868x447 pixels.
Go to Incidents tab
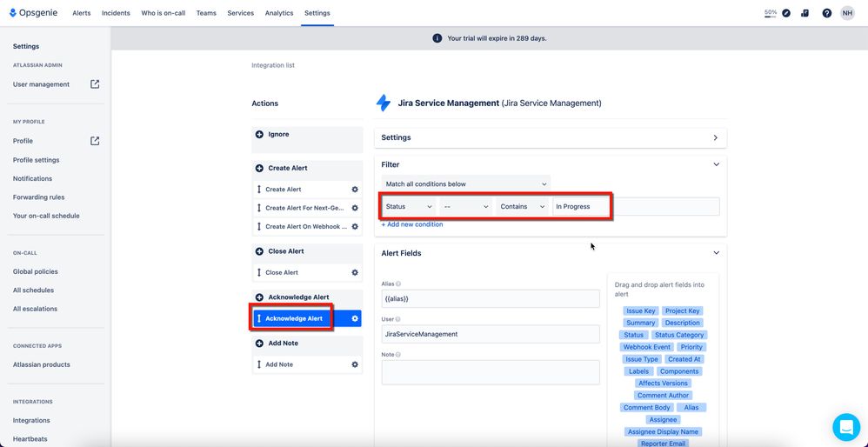point(116,13)
